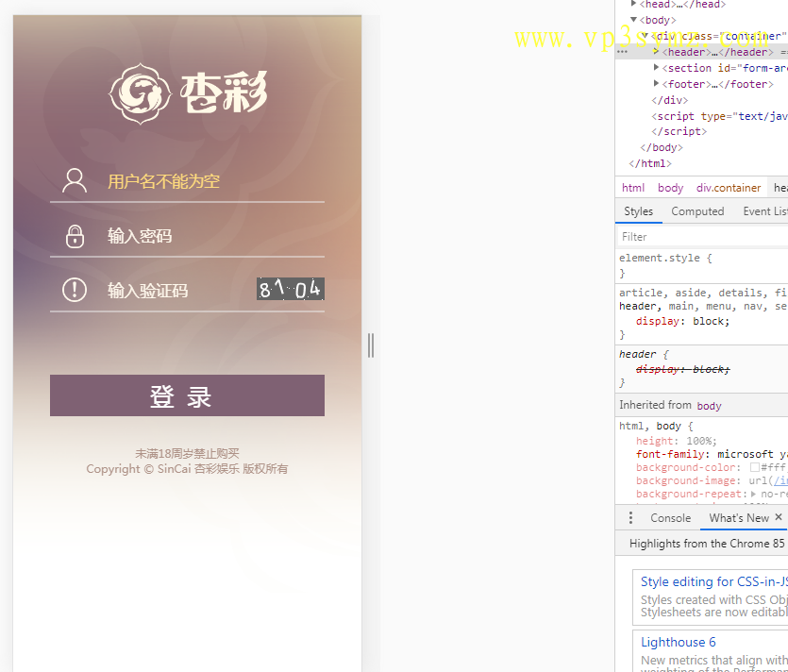The height and width of the screenshot is (672, 788).
Task: Collapse the body element node
Action: coord(634,20)
